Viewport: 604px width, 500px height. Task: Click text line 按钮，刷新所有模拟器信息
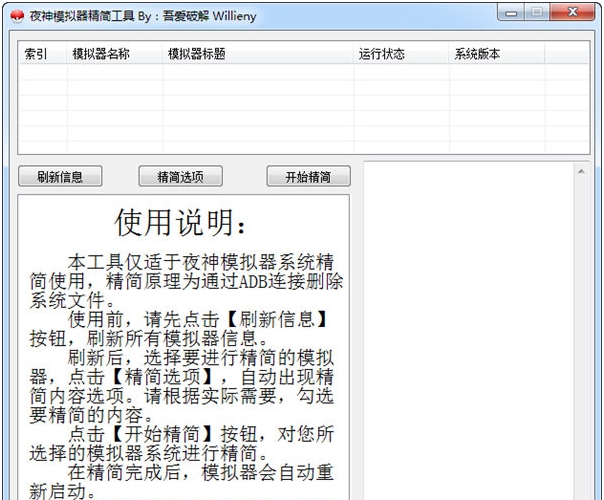[x=148, y=339]
